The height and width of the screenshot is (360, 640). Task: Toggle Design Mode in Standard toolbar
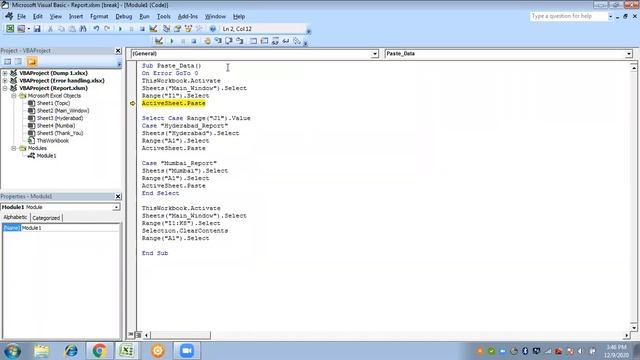click(x=153, y=29)
